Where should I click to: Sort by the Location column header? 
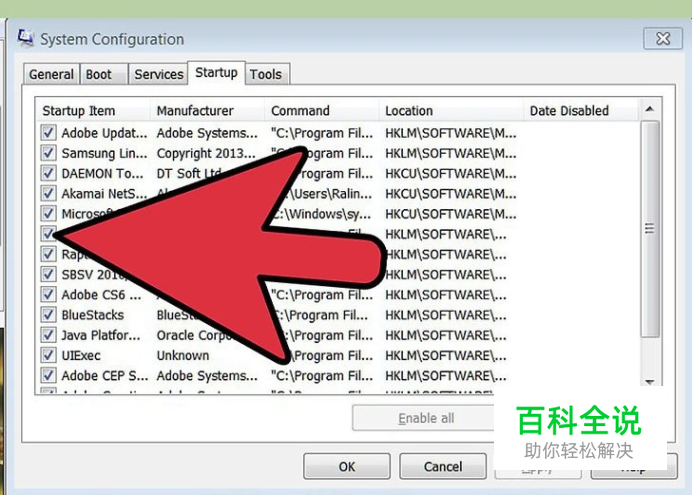point(451,110)
